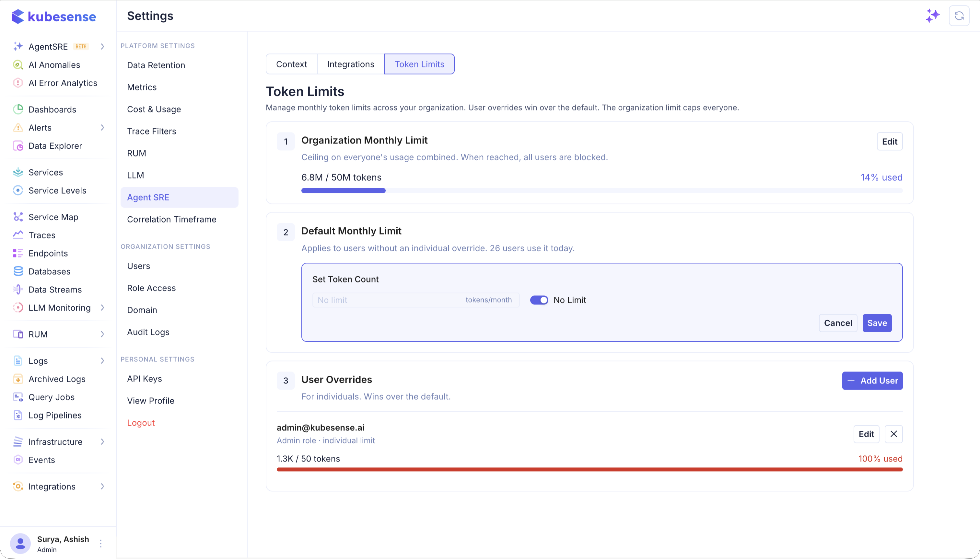The image size is (980, 559).
Task: Open AI Anomalies from sidebar icon
Action: pyautogui.click(x=18, y=65)
